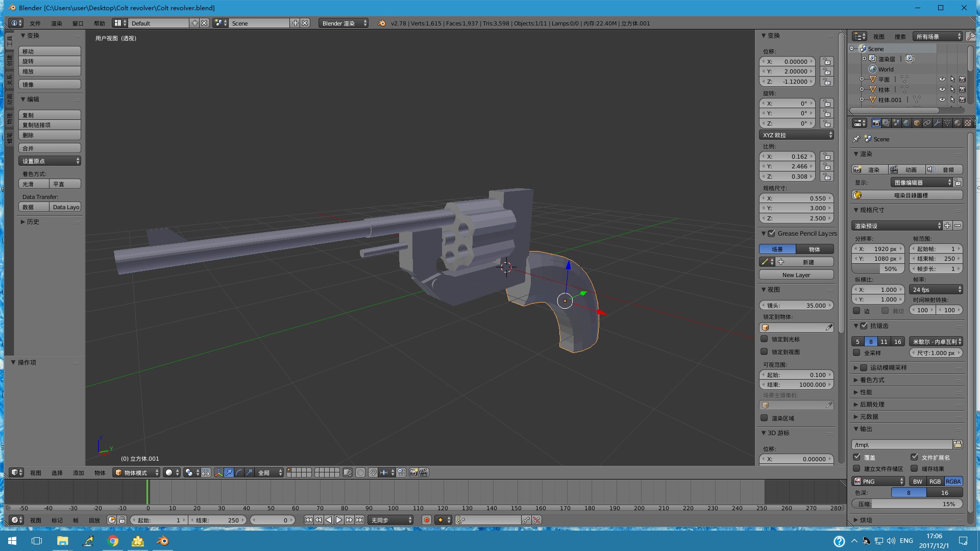Open the 物体模式 mode dropdown

(x=136, y=472)
